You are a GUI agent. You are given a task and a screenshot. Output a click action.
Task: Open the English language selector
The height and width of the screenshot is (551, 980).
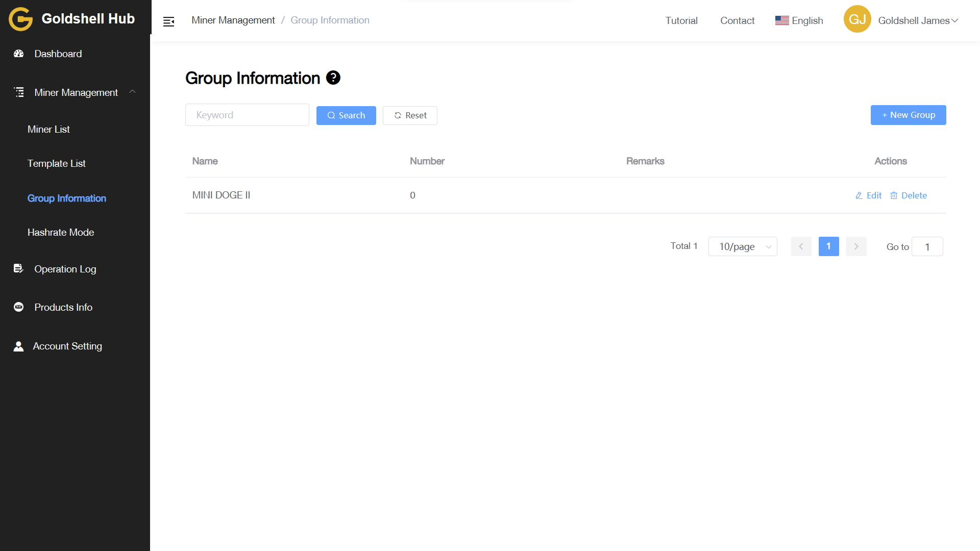point(799,20)
